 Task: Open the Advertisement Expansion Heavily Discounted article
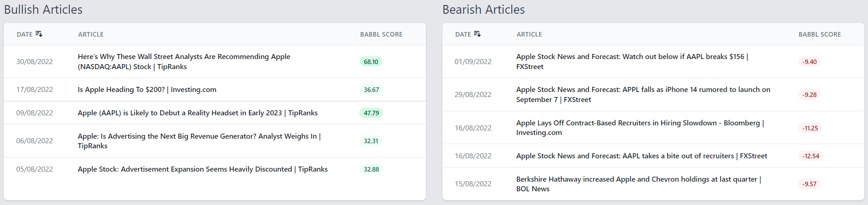[x=203, y=169]
